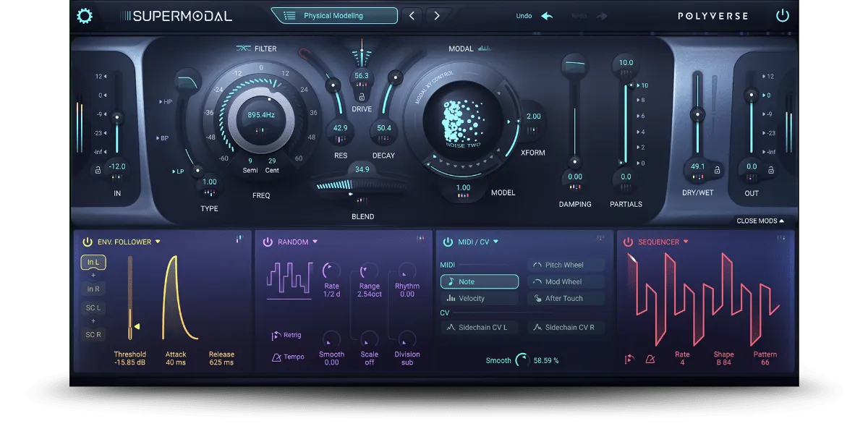This screenshot has height=434, width=868.
Task: Click the RES value 42.9
Action: tap(340, 128)
